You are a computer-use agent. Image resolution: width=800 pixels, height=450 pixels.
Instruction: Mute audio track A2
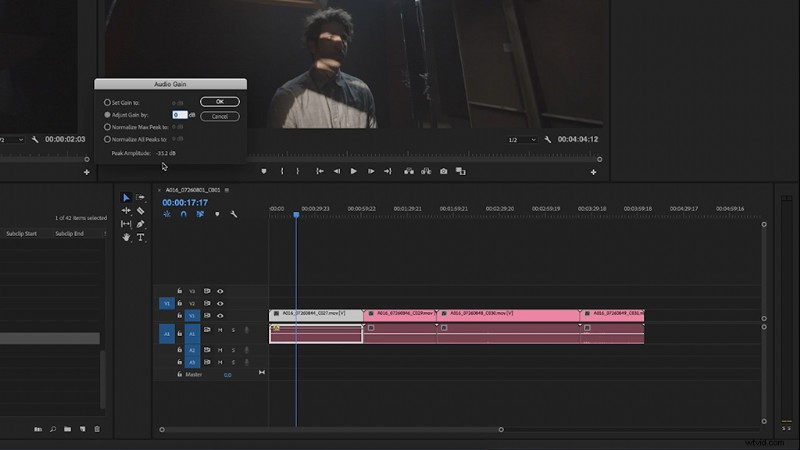click(220, 350)
